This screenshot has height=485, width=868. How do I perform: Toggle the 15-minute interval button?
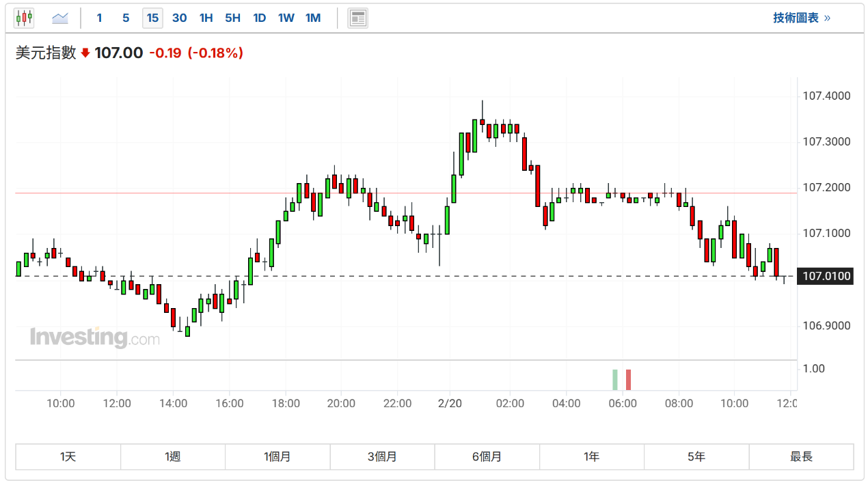point(152,18)
